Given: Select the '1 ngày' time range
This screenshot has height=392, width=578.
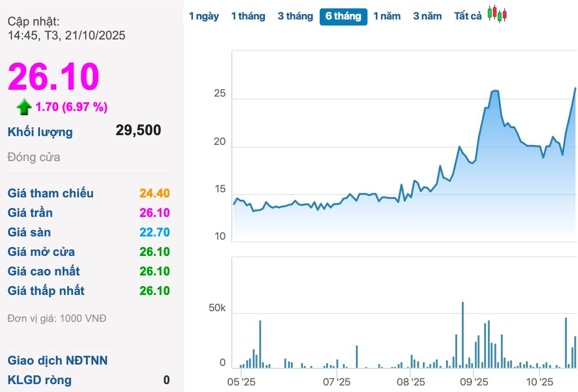Looking at the screenshot, I should [204, 16].
